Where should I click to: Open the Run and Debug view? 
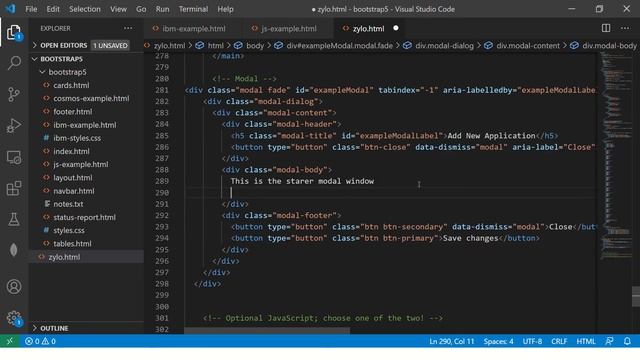[14, 126]
